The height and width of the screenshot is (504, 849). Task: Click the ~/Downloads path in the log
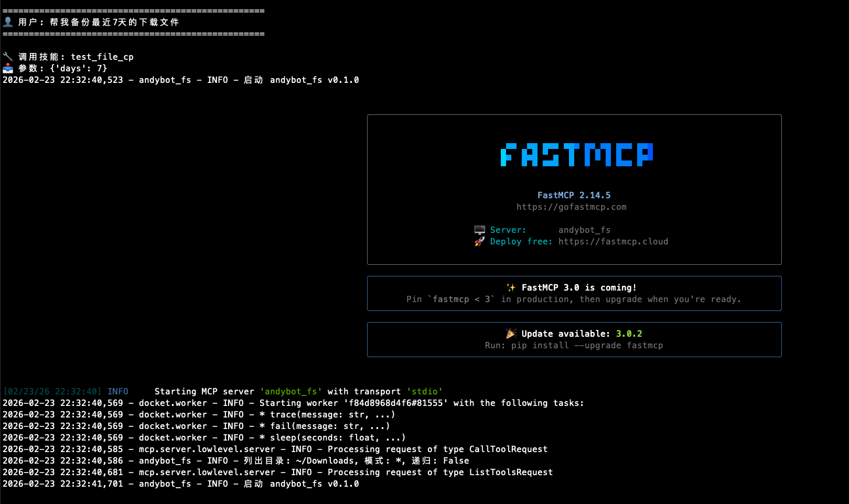click(325, 460)
